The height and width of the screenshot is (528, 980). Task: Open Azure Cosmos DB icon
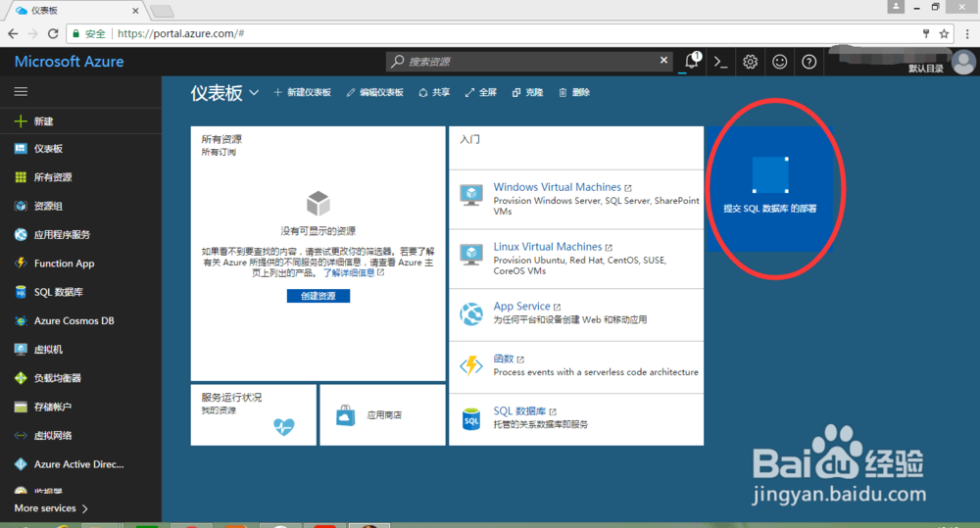click(21, 320)
